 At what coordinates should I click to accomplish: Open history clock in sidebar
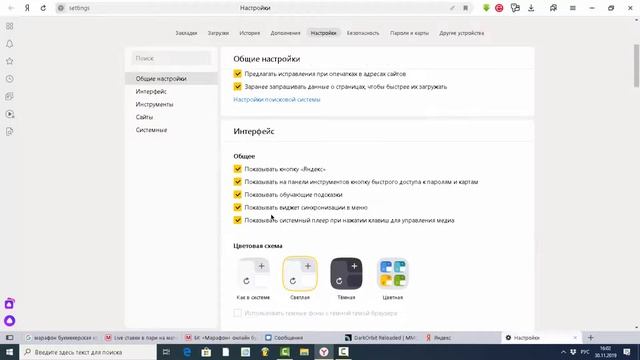click(9, 79)
